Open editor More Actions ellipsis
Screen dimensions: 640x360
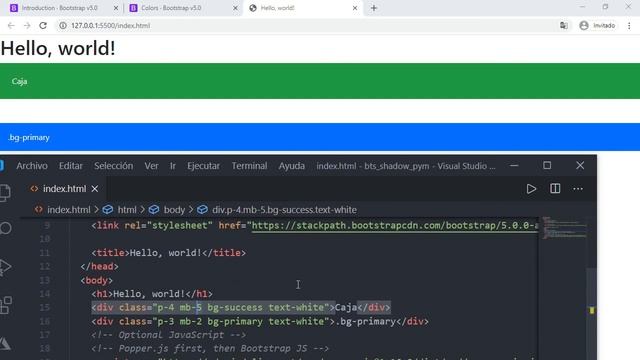(578, 189)
